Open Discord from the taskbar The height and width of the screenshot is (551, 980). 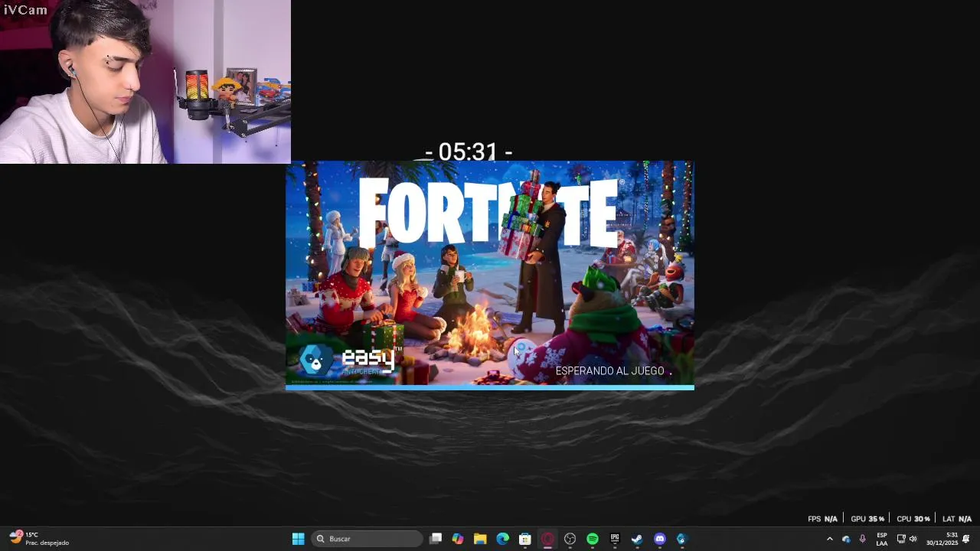(x=660, y=539)
